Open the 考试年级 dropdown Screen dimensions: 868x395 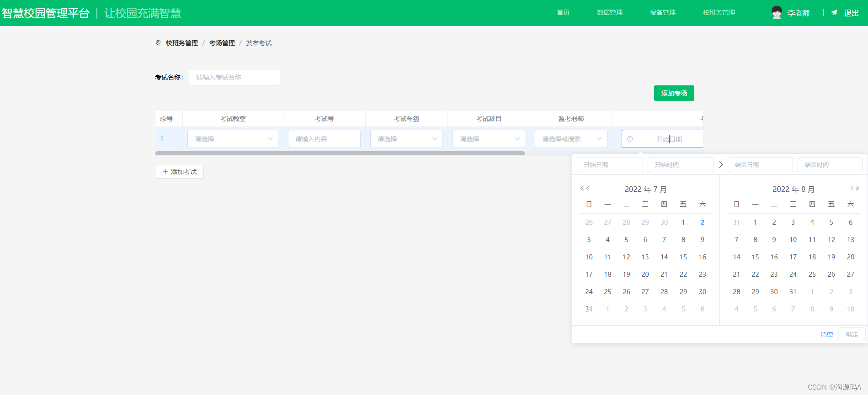click(x=406, y=139)
